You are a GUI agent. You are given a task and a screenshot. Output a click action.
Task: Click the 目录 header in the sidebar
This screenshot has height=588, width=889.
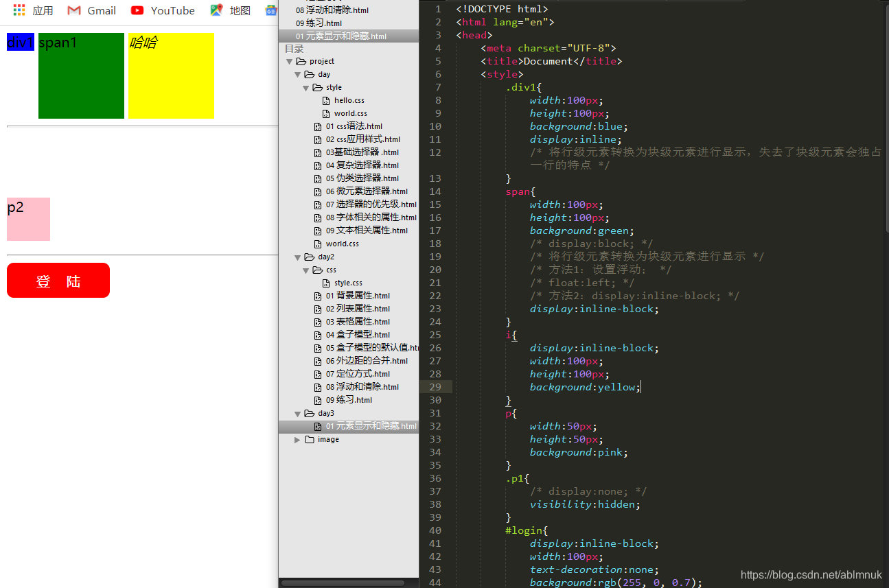click(295, 49)
